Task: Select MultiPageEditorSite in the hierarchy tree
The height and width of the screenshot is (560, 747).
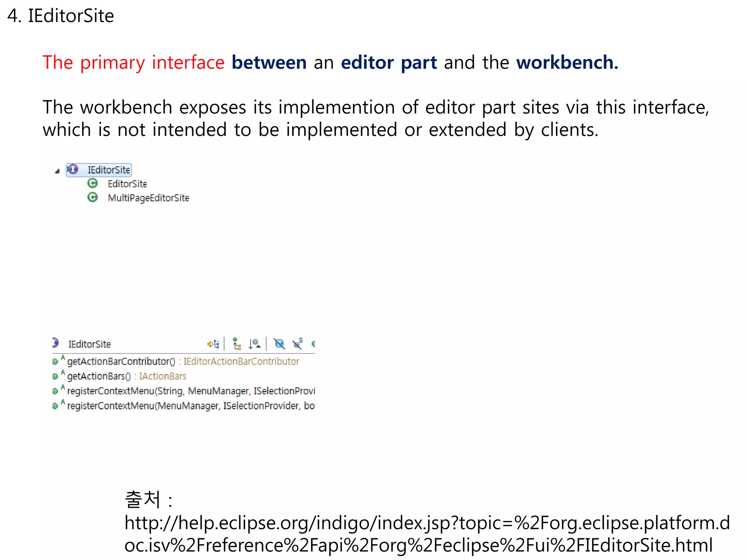Action: (148, 198)
